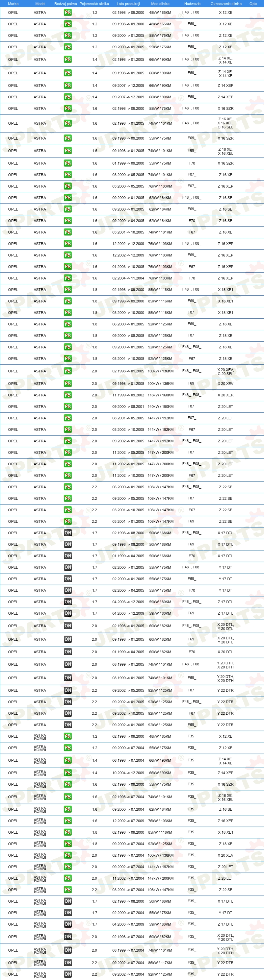
Task: Click petrol icon in Astra Kombi Z 16 XEP row
Action: point(68,821)
